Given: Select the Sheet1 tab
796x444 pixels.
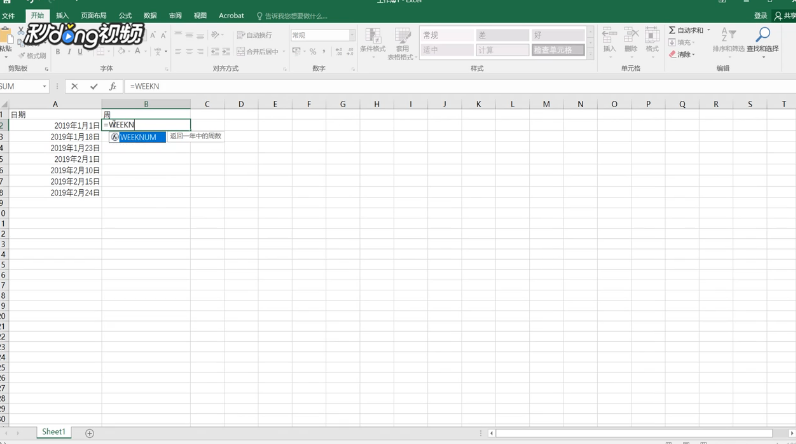Looking at the screenshot, I should tap(54, 432).
